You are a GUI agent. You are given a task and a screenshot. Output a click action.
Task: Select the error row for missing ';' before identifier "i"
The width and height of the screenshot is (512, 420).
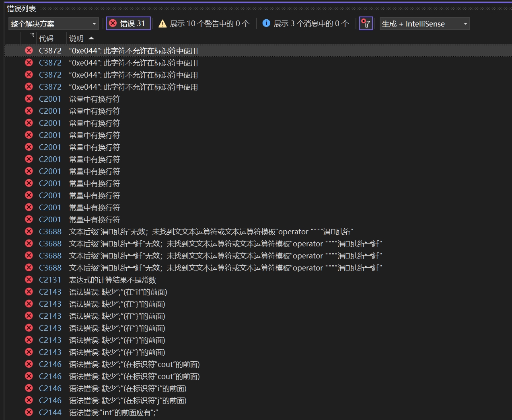(127, 388)
